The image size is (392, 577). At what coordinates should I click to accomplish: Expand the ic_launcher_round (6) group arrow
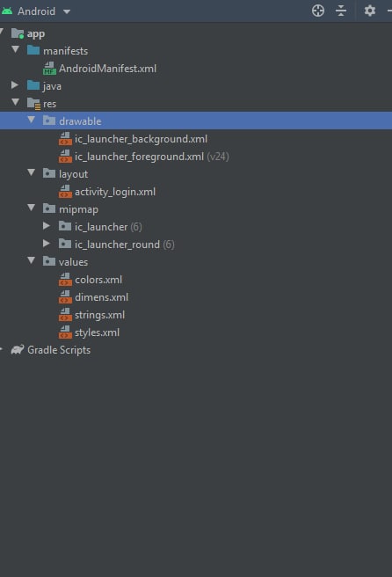click(x=47, y=244)
